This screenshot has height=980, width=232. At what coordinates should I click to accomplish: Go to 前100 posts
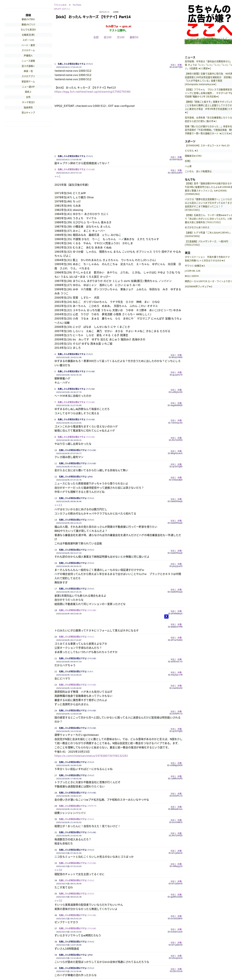click(108, 37)
